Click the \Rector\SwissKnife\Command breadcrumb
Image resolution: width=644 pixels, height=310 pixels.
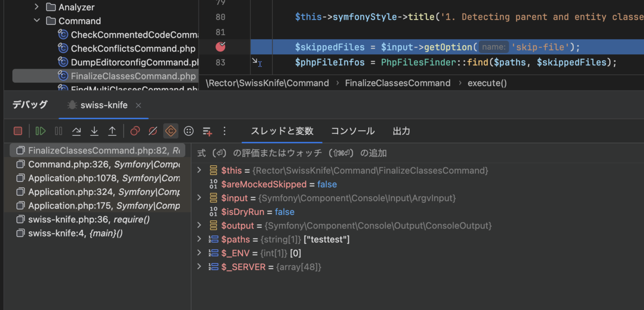click(x=267, y=83)
